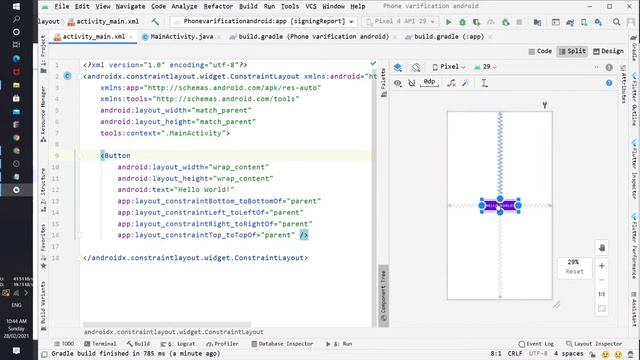Image resolution: width=640 pixels, height=360 pixels.
Task: Click the inspection checkmark in editor corner
Action: tap(373, 63)
